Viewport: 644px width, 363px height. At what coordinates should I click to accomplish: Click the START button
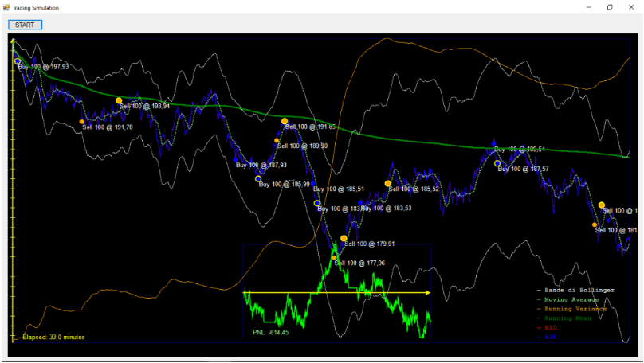25,25
